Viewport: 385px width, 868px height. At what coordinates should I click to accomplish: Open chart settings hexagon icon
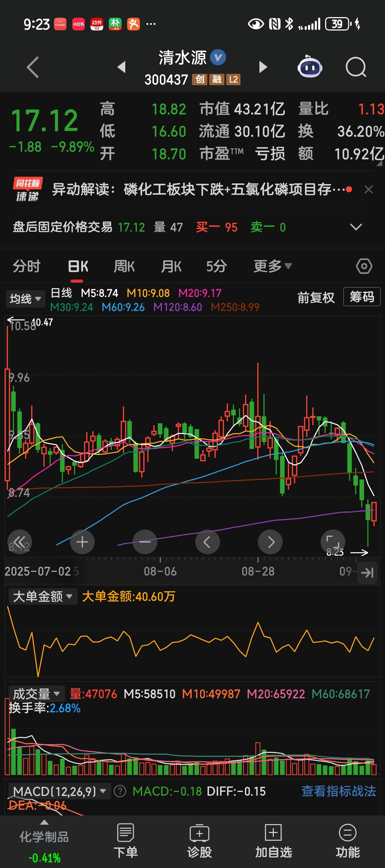(364, 266)
